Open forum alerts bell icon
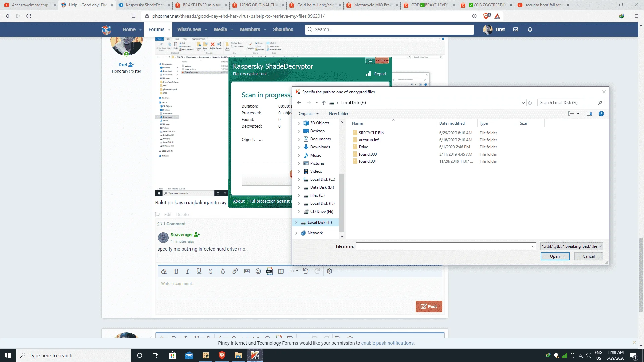The width and height of the screenshot is (644, 362). click(530, 29)
